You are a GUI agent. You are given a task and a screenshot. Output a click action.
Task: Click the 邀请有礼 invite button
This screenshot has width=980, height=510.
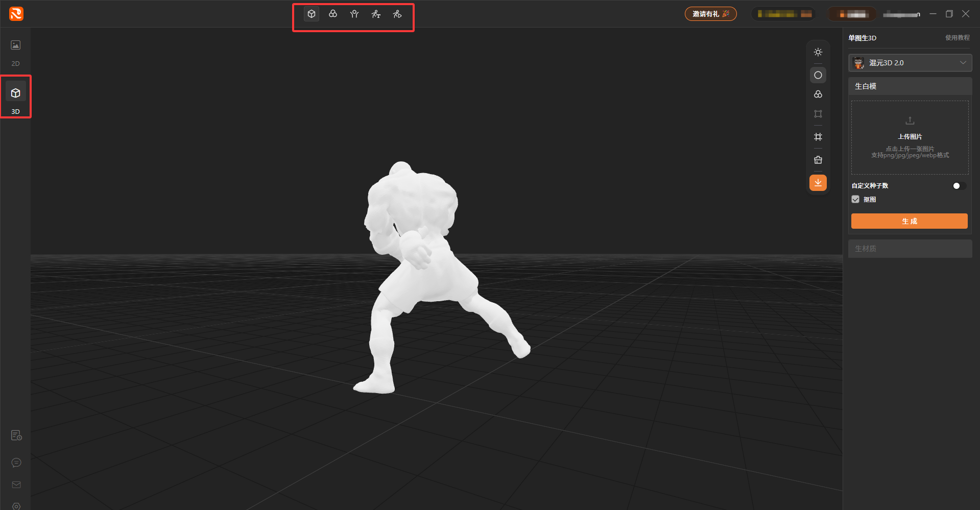pos(710,14)
